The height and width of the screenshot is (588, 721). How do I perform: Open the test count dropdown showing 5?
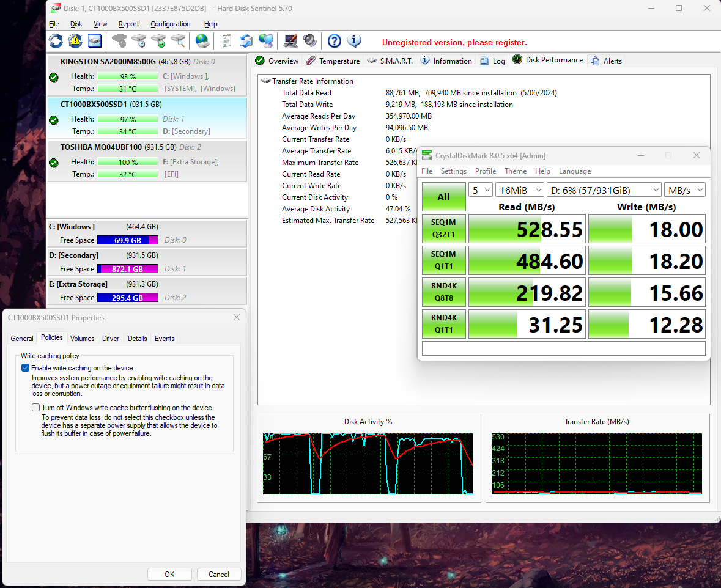tap(480, 190)
